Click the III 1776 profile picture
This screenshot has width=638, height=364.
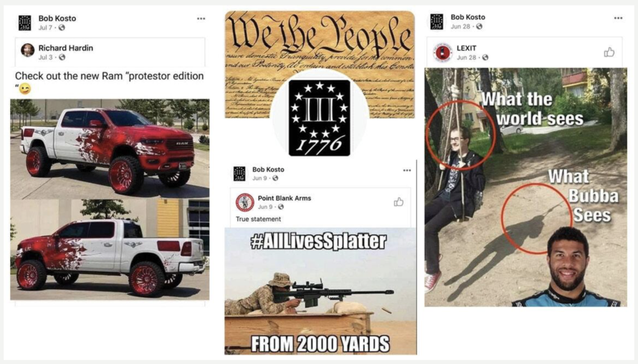click(x=320, y=118)
